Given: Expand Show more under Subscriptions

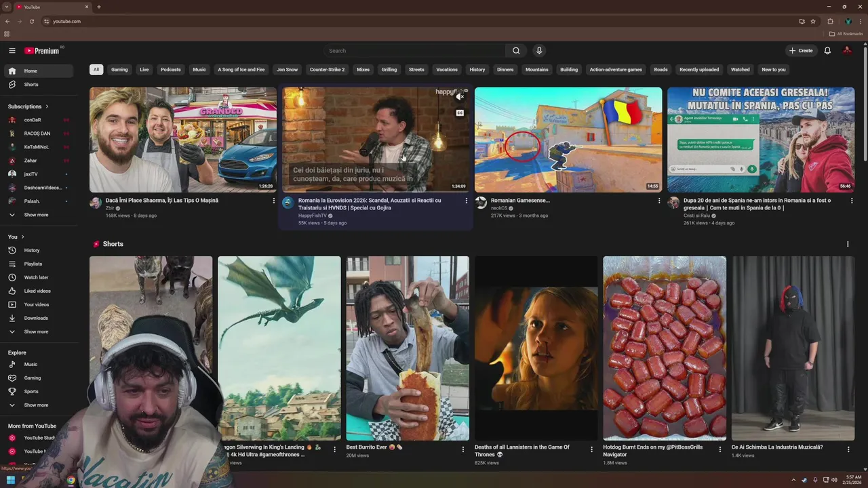Looking at the screenshot, I should coord(39,215).
